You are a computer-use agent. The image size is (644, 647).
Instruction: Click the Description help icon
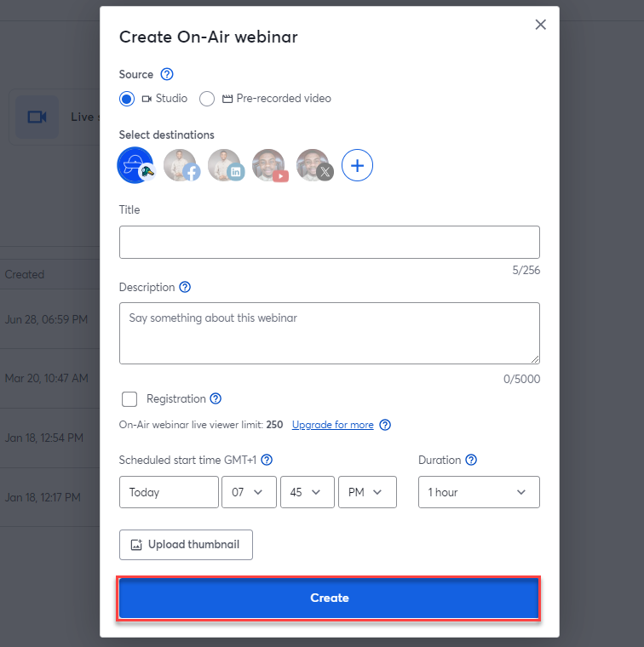coord(185,287)
